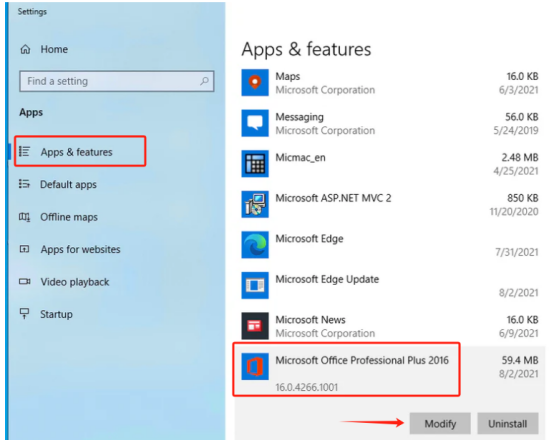Image resolution: width=554 pixels, height=440 pixels.
Task: Select Microsoft Edge entry
Action: point(309,239)
